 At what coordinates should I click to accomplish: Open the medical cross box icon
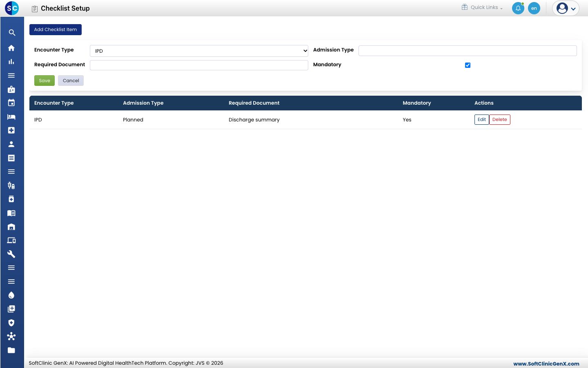click(x=11, y=130)
